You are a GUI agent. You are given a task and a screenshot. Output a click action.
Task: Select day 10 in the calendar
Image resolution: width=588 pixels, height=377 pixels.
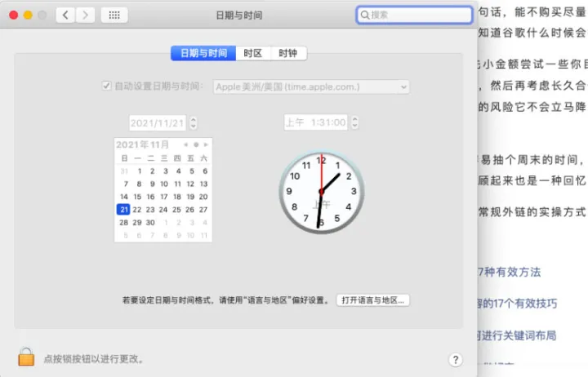point(164,184)
